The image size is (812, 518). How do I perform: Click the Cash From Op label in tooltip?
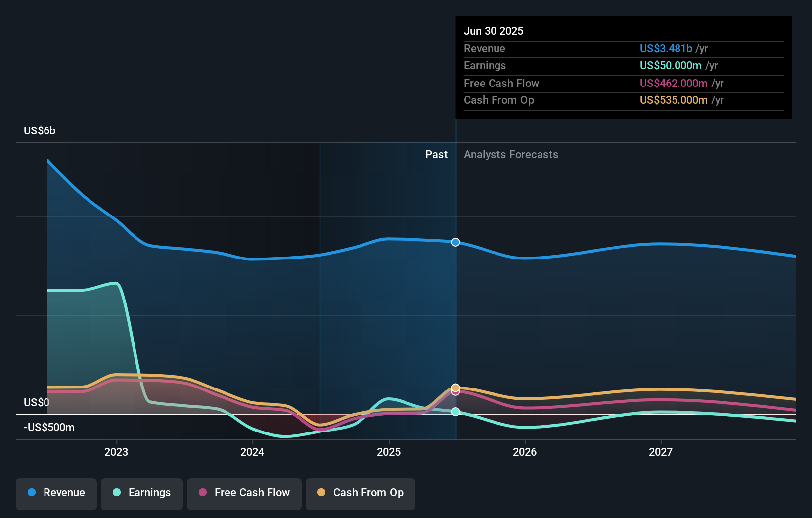click(499, 100)
